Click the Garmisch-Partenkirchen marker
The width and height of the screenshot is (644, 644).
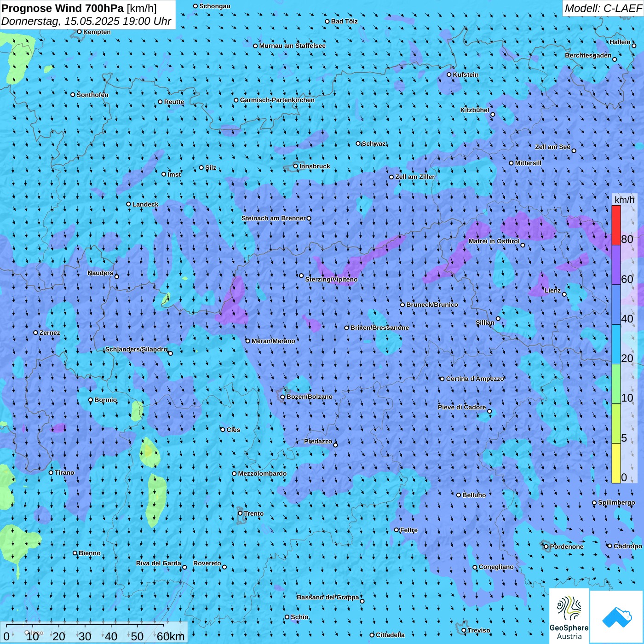(x=236, y=100)
